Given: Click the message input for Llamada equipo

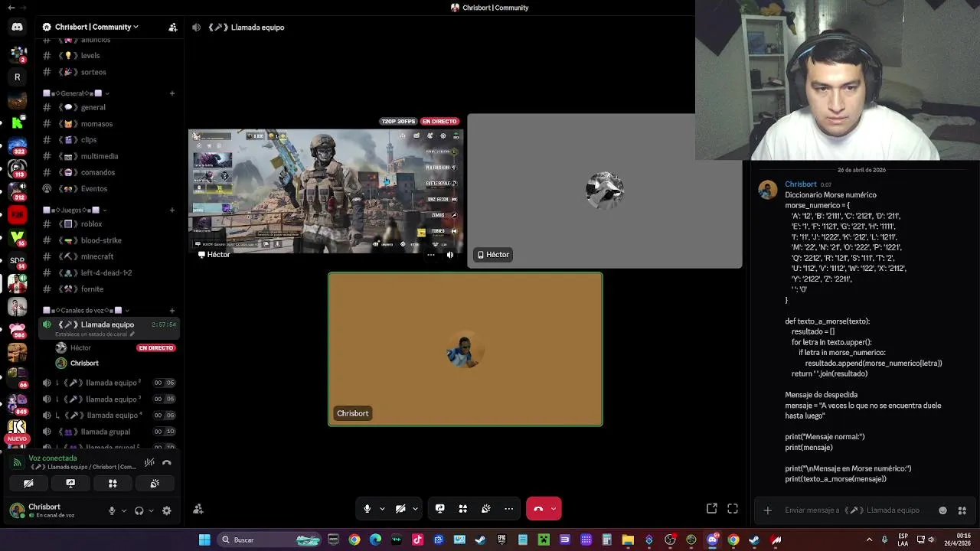Looking at the screenshot, I should (852, 510).
